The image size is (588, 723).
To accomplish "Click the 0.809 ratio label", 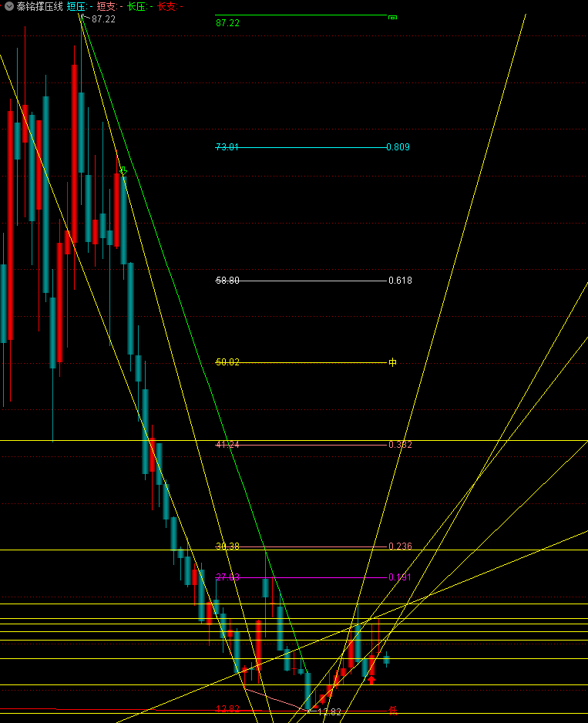I will point(398,147).
